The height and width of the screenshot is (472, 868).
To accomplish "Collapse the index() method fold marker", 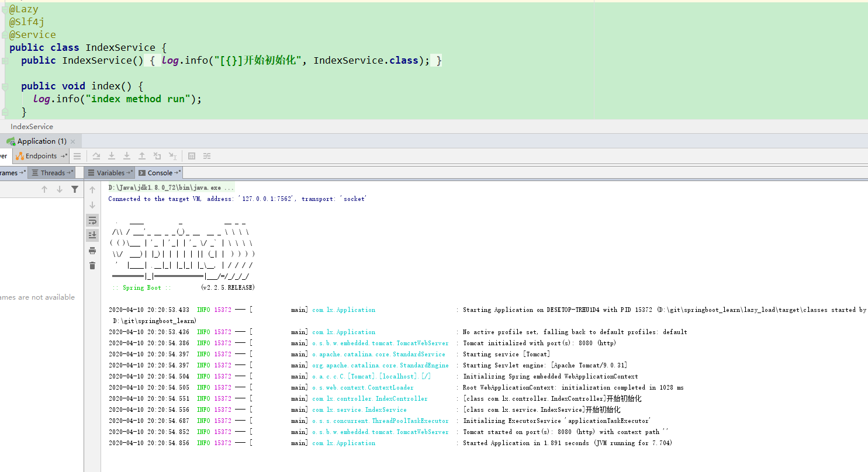I will point(5,86).
